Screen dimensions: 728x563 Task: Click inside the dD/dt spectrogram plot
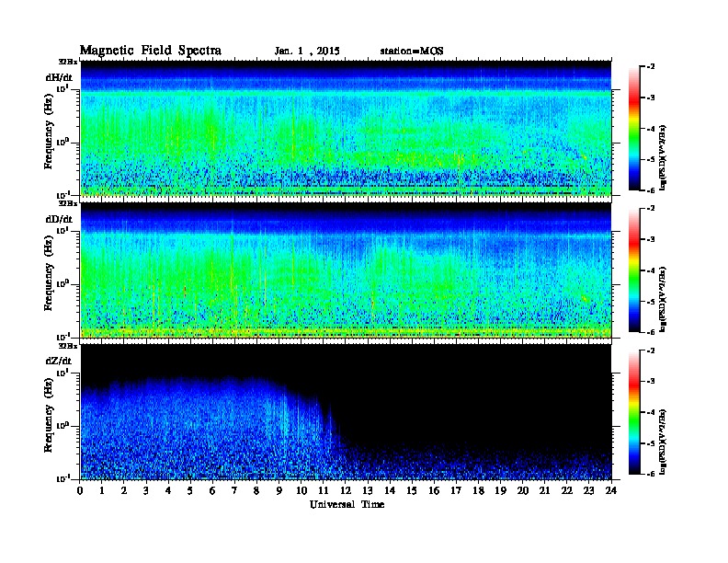[346, 270]
